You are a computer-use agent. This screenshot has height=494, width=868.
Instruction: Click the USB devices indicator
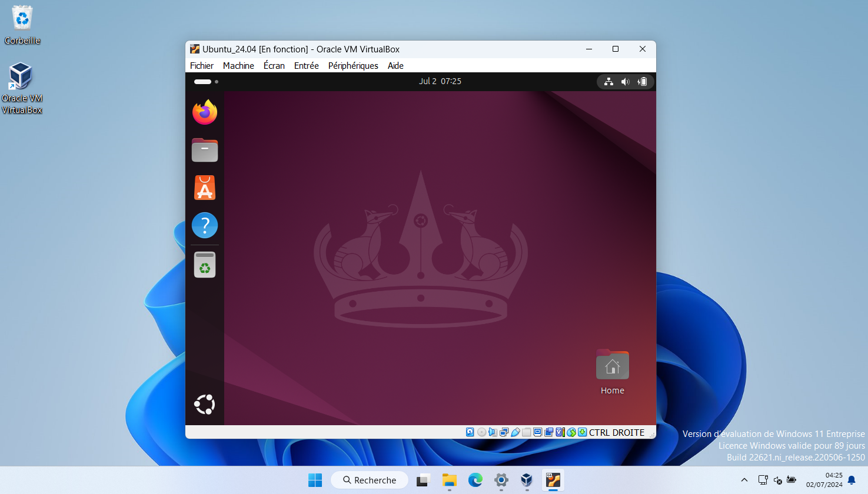[x=516, y=432]
